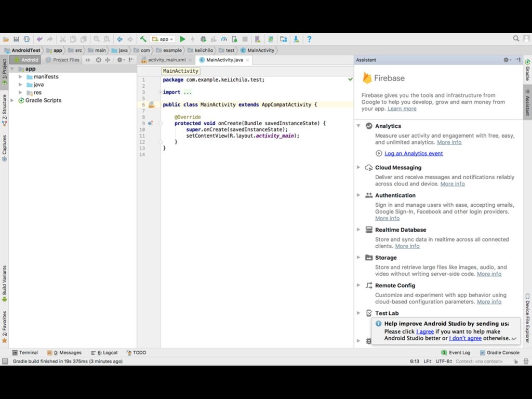Expand the manifests folder

[20, 77]
